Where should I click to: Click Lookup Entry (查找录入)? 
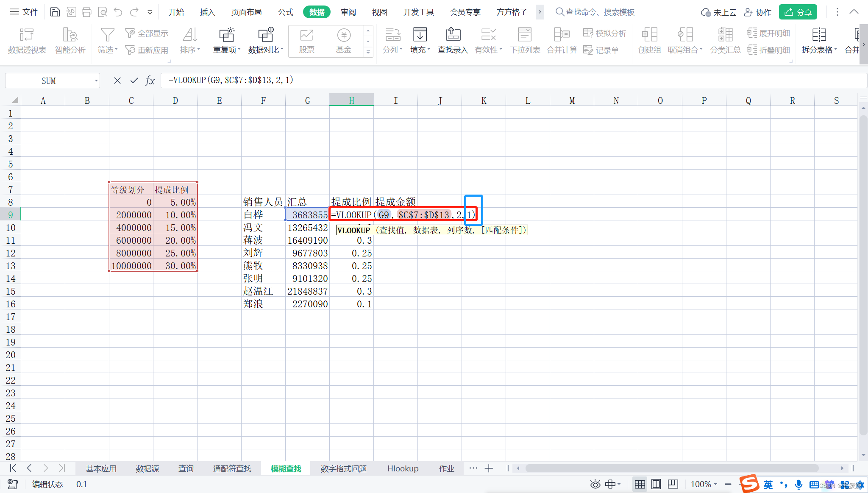pyautogui.click(x=453, y=41)
